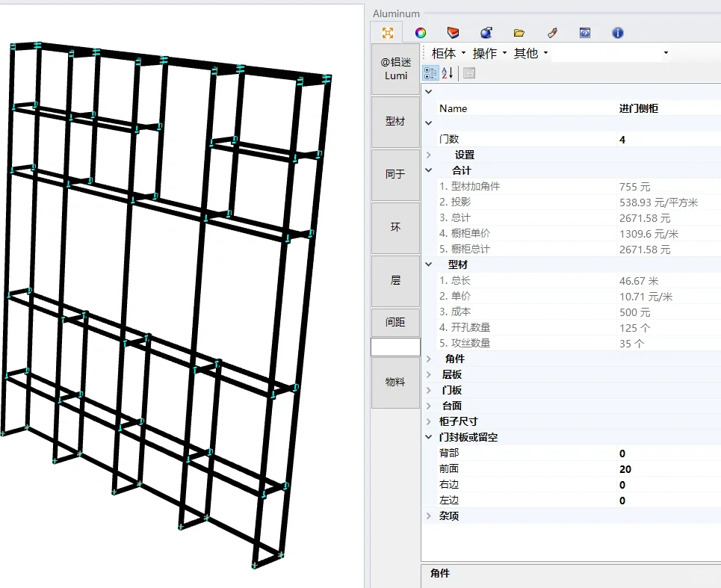This screenshot has height=588, width=721.
Task: Click the 2671.58 元 value beside 总计
Action: (x=645, y=218)
